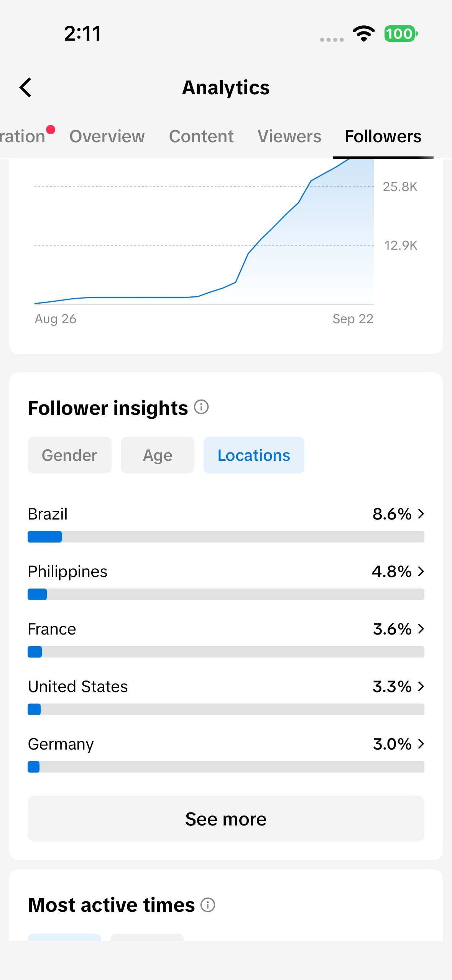Switch to the Content tab
Image resolution: width=452 pixels, height=980 pixels.
pyautogui.click(x=201, y=136)
